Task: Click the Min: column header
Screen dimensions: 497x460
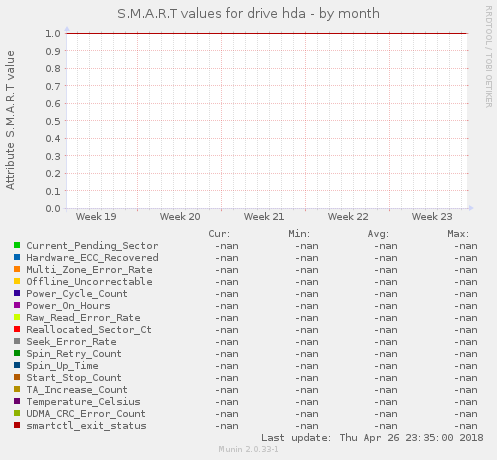Action: point(299,234)
